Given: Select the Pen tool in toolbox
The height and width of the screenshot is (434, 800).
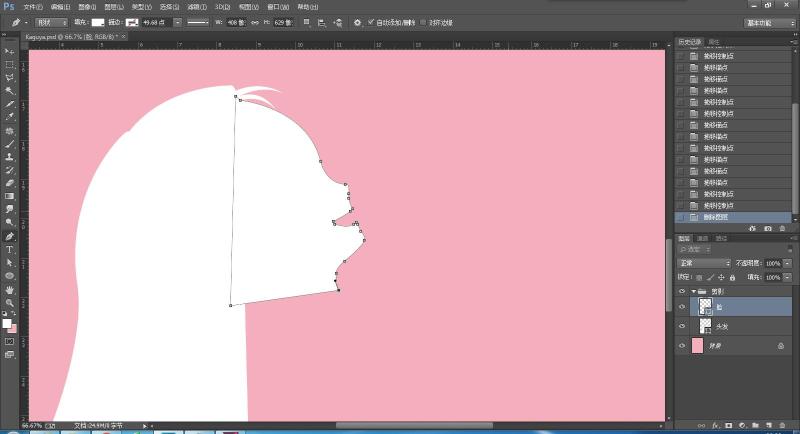Looking at the screenshot, I should (9, 237).
